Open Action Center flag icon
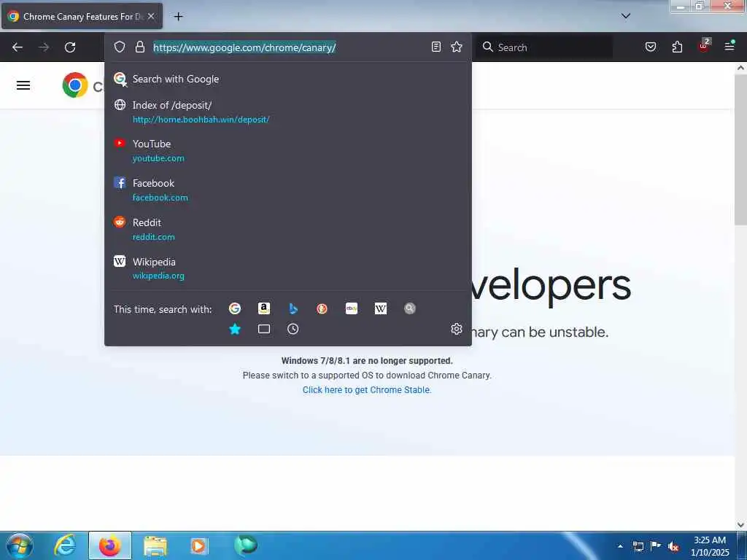Viewport: 747px width, 560px height. [x=656, y=546]
